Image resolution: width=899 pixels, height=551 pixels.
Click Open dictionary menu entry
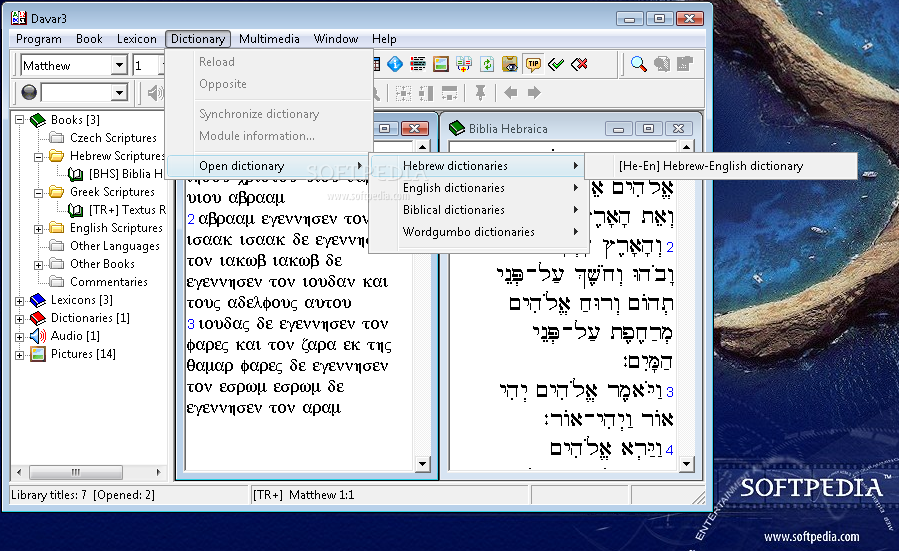coord(269,166)
